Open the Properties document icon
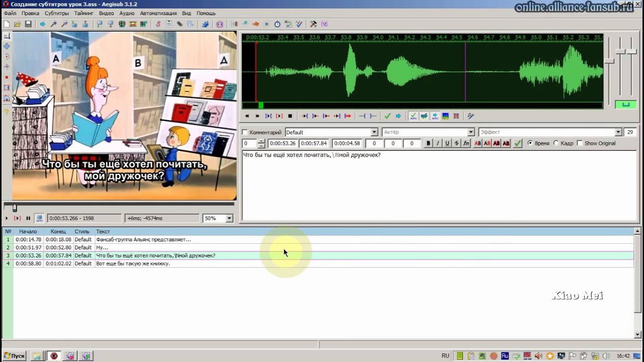644x362 pixels. click(x=169, y=24)
